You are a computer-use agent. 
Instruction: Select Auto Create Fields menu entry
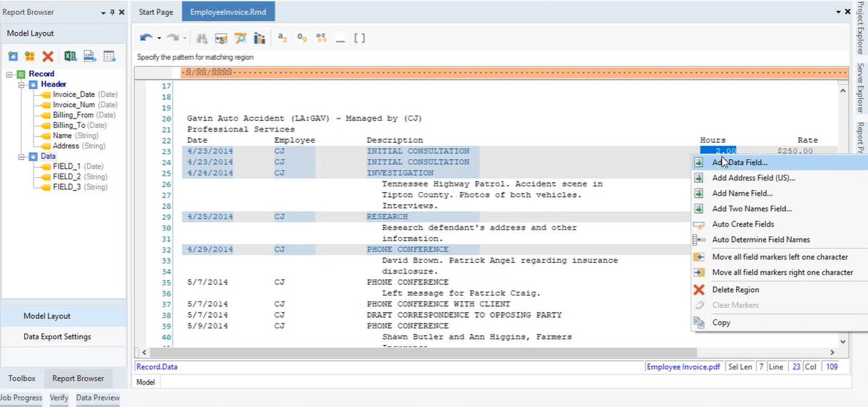coord(742,224)
